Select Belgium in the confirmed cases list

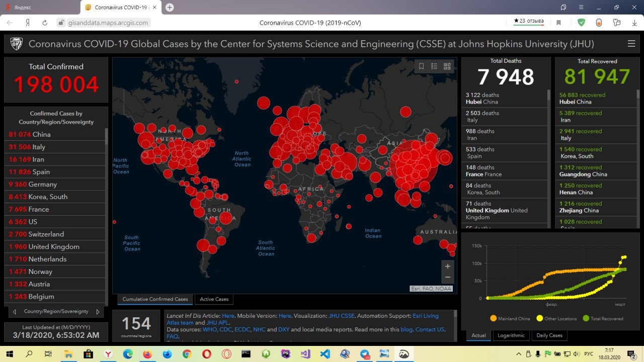pos(55,297)
